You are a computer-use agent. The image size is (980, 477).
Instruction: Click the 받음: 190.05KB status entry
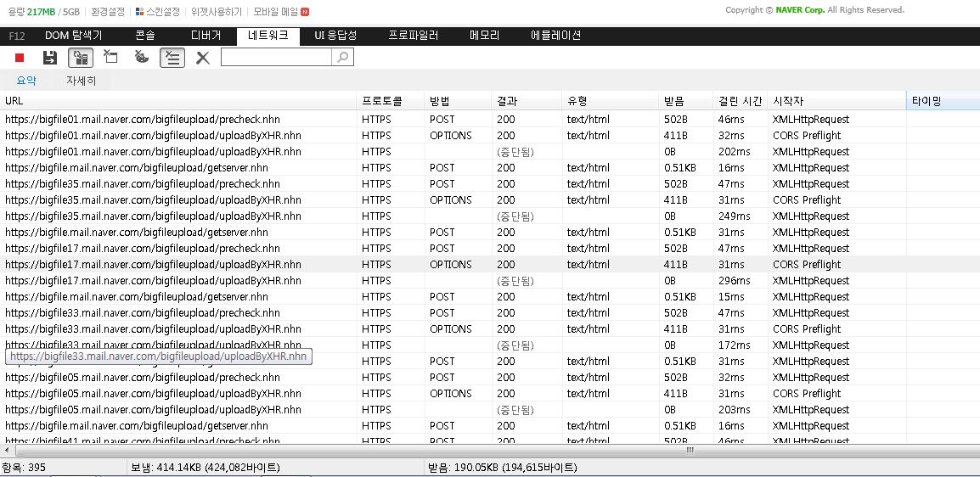(503, 468)
